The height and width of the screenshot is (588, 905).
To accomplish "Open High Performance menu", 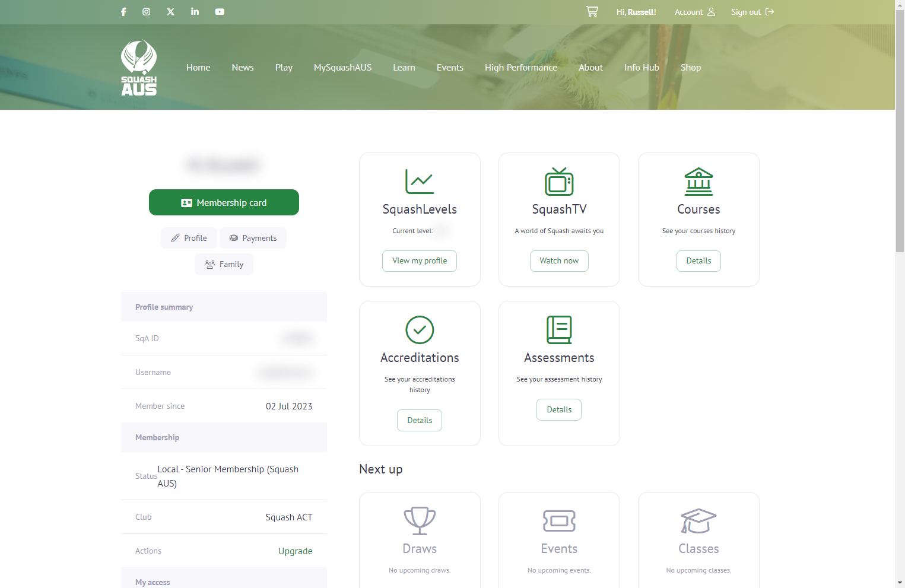I will 521,68.
